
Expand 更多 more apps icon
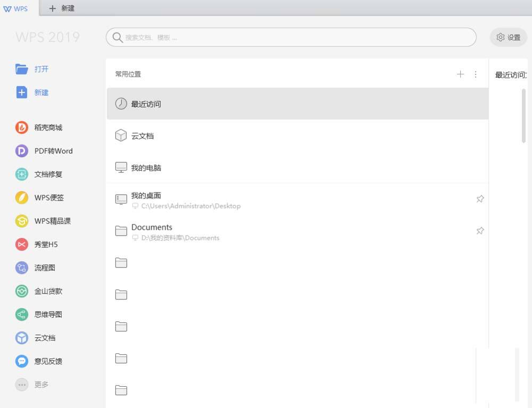22,385
